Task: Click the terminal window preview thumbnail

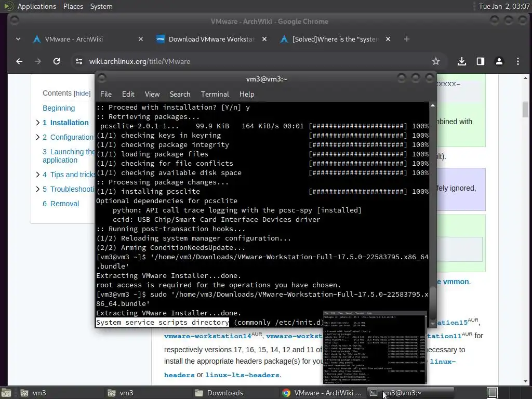Action: coord(375,348)
